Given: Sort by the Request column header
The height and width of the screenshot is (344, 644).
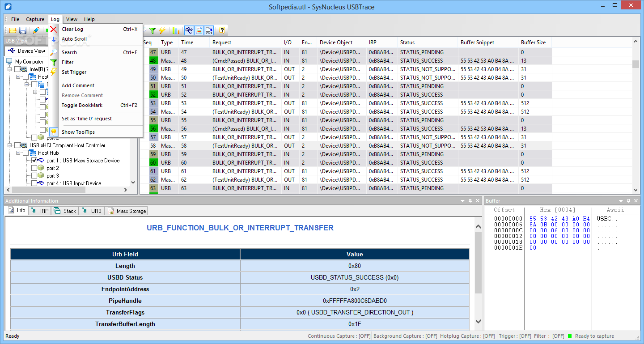Looking at the screenshot, I should pyautogui.click(x=246, y=42).
